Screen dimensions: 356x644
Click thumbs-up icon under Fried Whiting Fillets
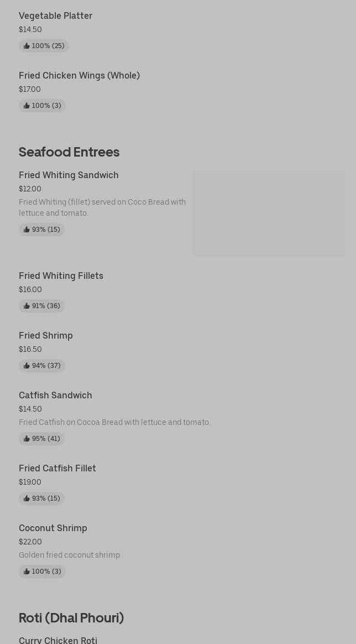27,306
